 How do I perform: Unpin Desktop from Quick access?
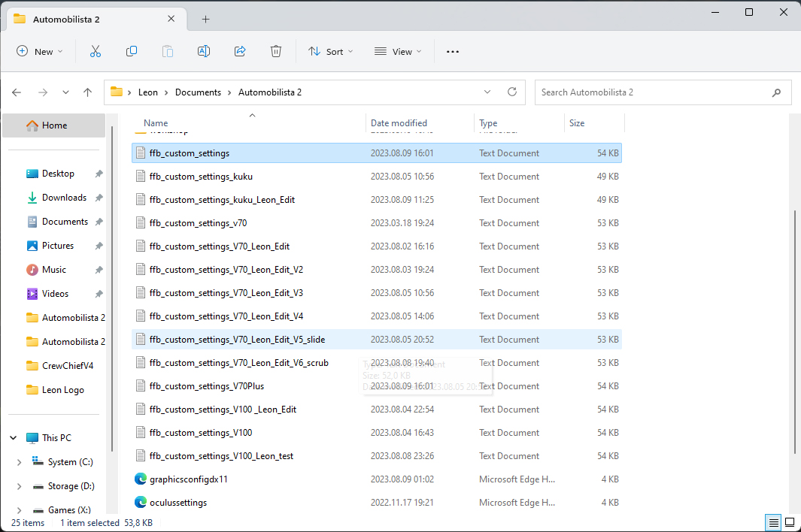(99, 174)
